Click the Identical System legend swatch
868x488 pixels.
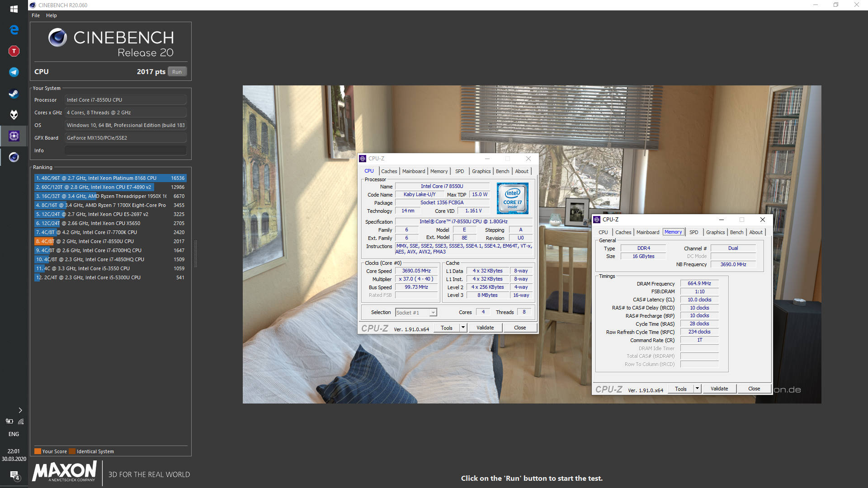tap(72, 451)
